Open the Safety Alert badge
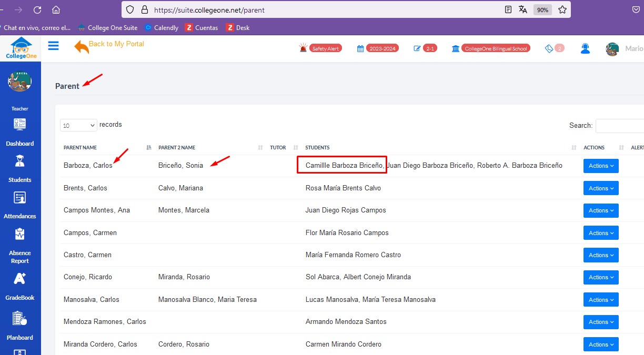This screenshot has width=644, height=355. click(x=326, y=48)
